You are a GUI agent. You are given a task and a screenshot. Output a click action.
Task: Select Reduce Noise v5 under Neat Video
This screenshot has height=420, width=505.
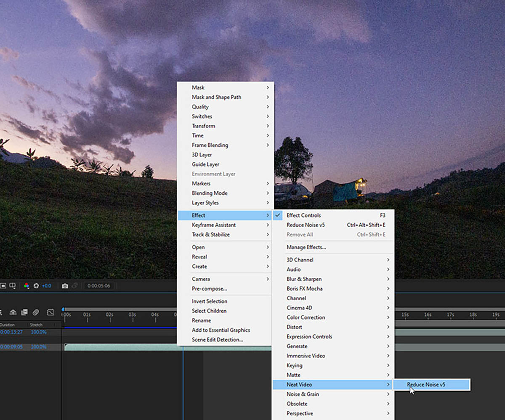click(426, 385)
